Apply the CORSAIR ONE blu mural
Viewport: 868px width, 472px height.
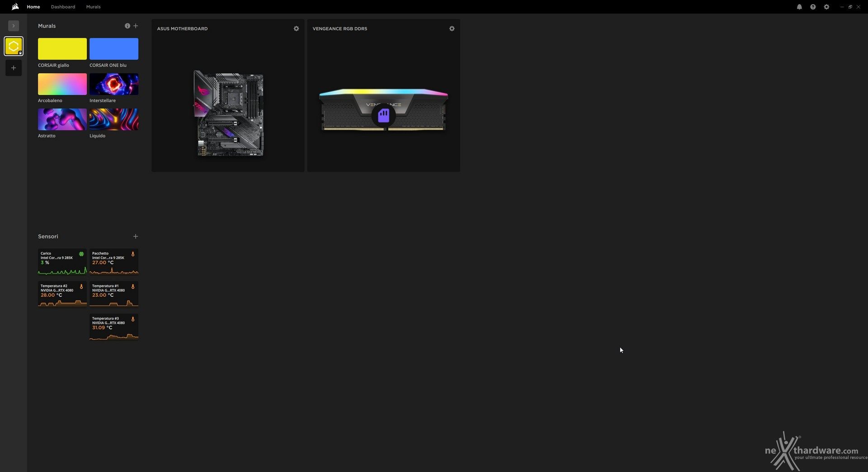click(x=114, y=49)
